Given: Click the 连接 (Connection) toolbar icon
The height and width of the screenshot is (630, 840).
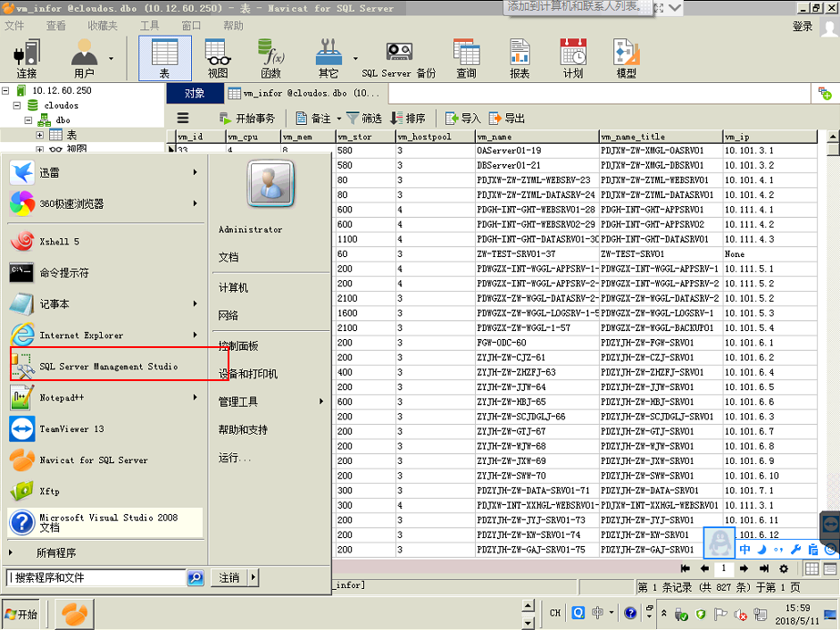Looking at the screenshot, I should click(x=26, y=58).
